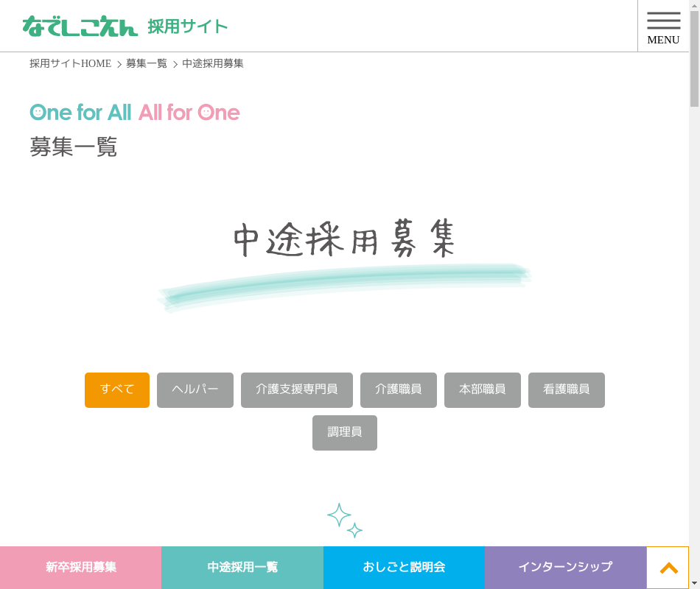
Task: Open the 新卒採用募集 tab
Action: tap(81, 568)
